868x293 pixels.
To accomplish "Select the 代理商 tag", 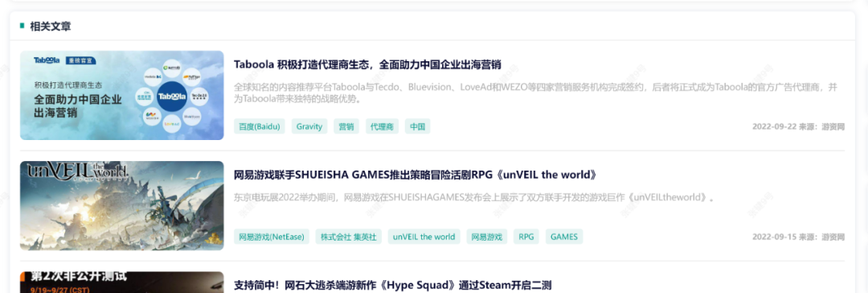I will pyautogui.click(x=382, y=126).
